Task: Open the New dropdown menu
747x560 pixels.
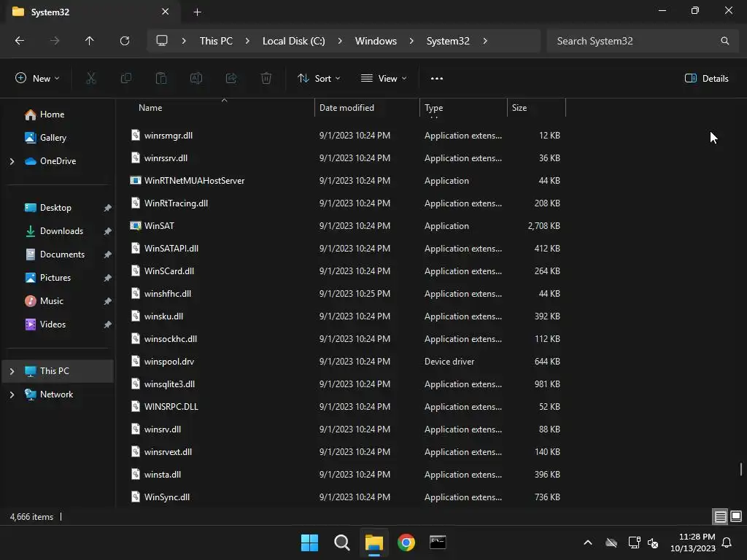Action: point(38,78)
